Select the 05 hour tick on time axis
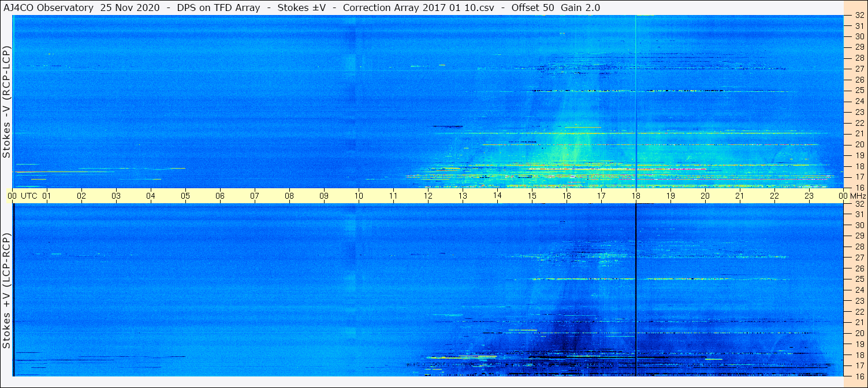The image size is (868, 388). (x=185, y=196)
